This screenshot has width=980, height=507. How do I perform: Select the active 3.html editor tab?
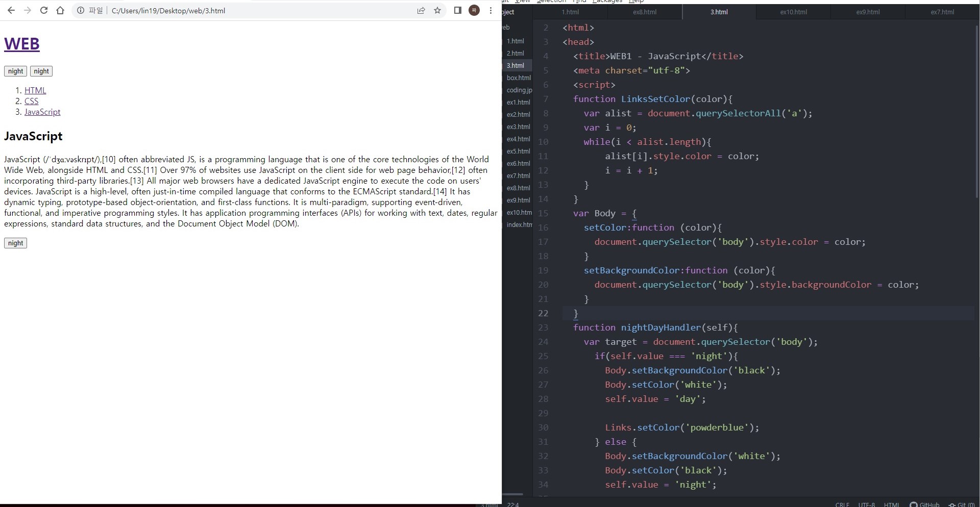click(x=719, y=12)
